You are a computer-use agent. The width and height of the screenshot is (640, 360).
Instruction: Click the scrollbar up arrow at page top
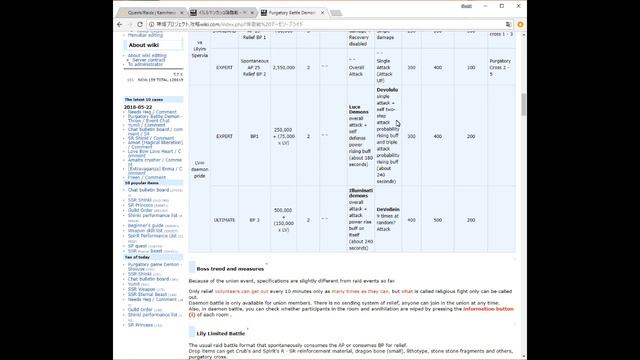pos(524,35)
